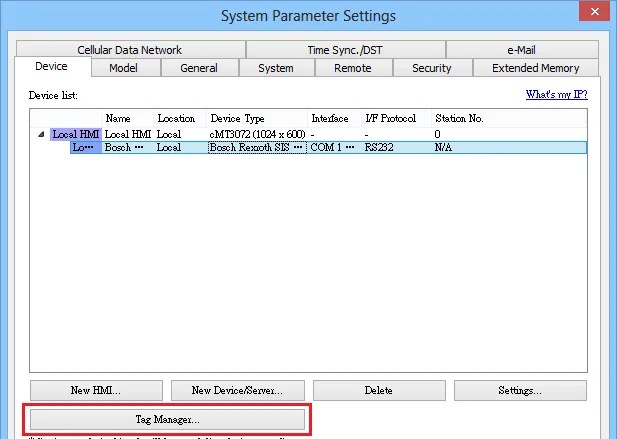Viewport: 617px width, 439px height.
Task: Open the Tag Manager... button
Action: tap(167, 419)
